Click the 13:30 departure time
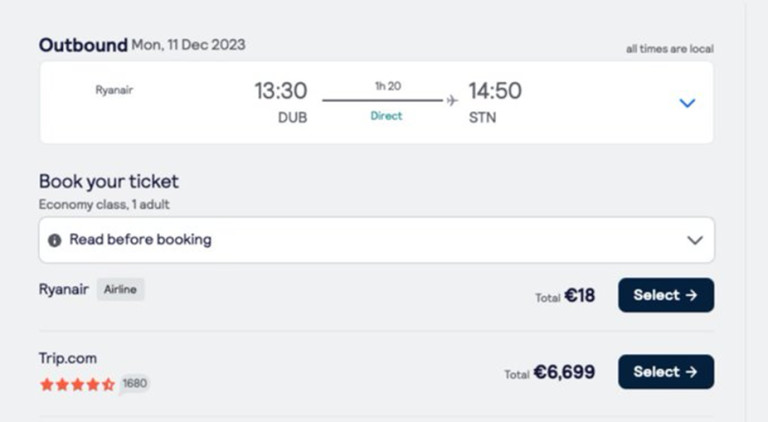The width and height of the screenshot is (768, 422). click(280, 91)
